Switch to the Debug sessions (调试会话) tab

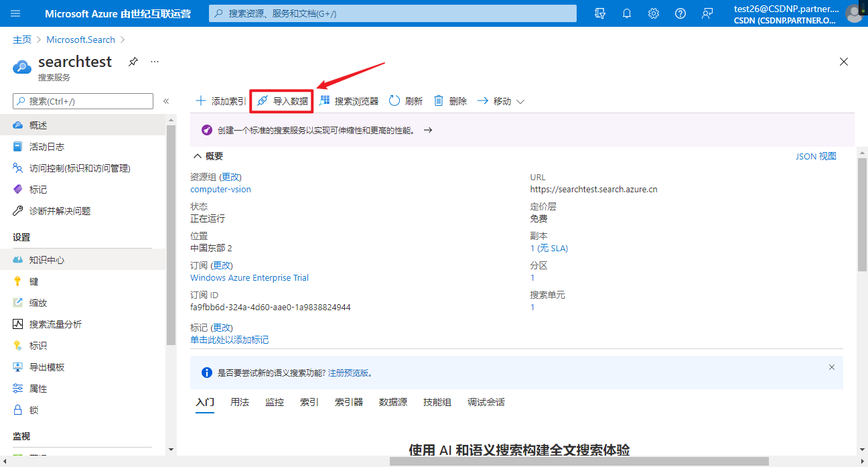(486, 403)
